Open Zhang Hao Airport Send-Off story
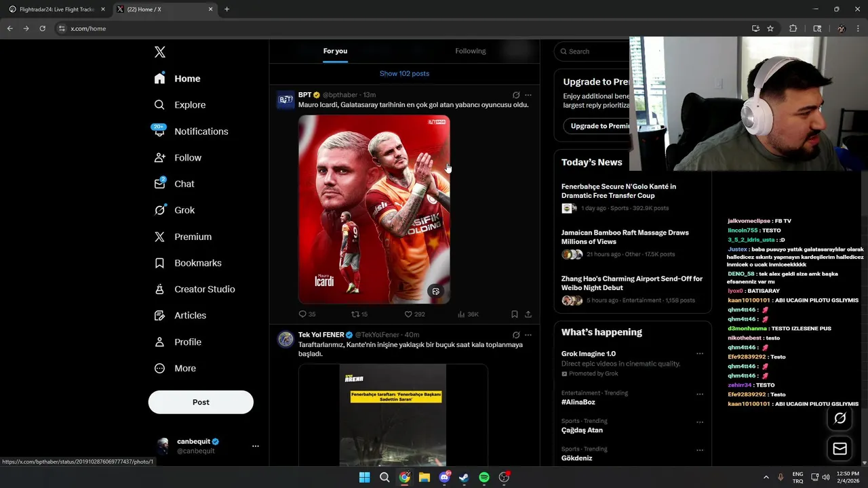868x488 pixels. [632, 289]
